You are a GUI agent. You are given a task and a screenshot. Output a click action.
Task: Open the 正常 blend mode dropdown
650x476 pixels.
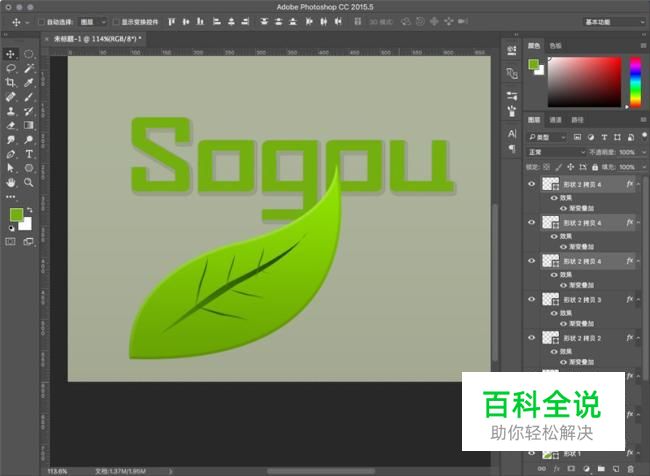[x=556, y=152]
